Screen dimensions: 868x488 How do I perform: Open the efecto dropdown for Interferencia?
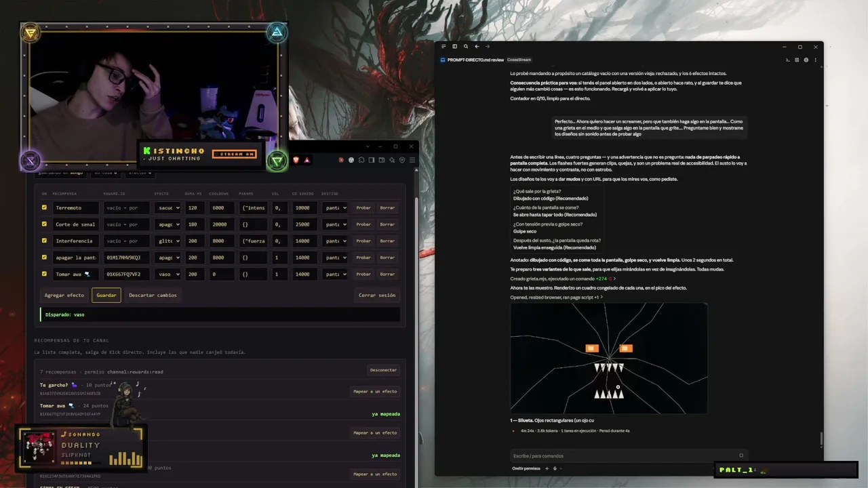[x=167, y=241]
